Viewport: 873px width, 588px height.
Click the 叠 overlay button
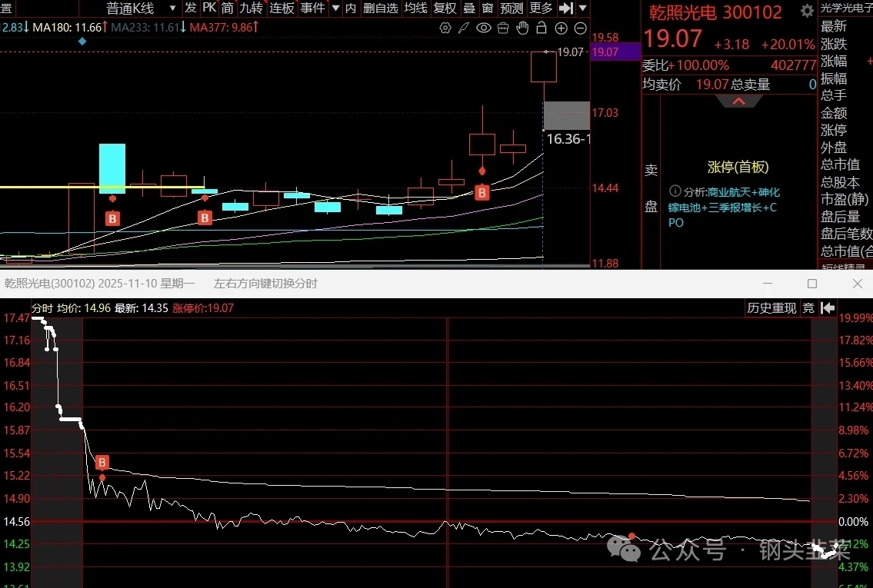coord(469,8)
